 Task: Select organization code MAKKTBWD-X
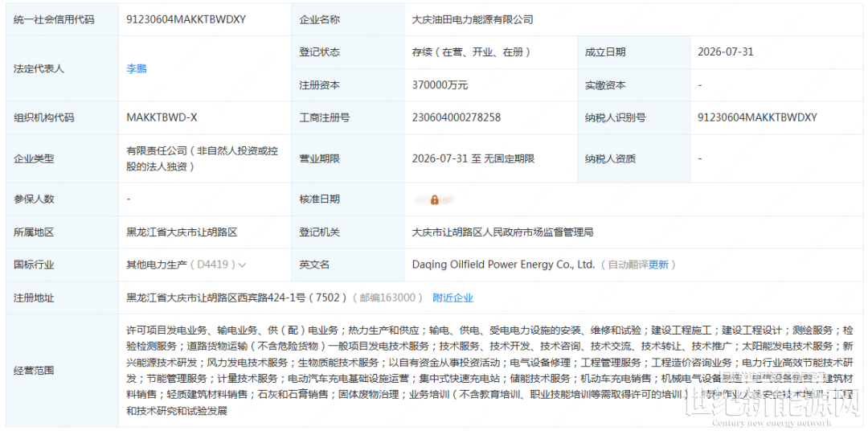162,117
